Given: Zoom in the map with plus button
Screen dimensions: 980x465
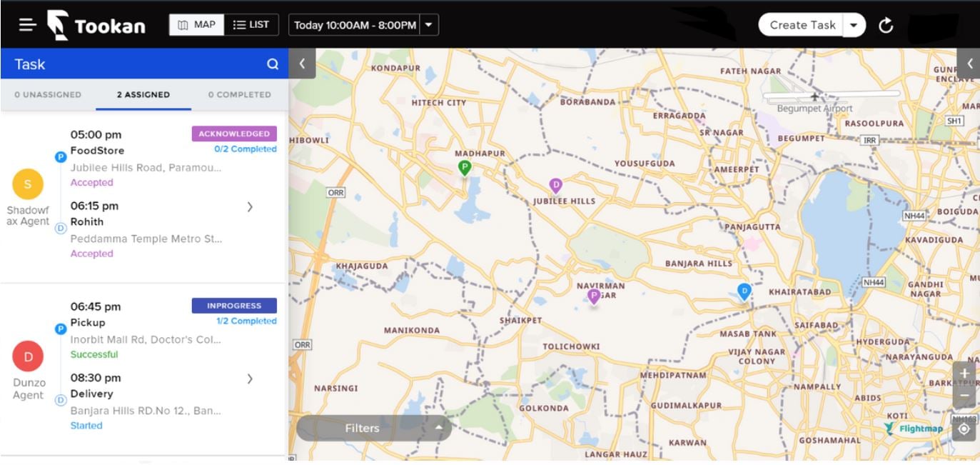Looking at the screenshot, I should point(964,374).
